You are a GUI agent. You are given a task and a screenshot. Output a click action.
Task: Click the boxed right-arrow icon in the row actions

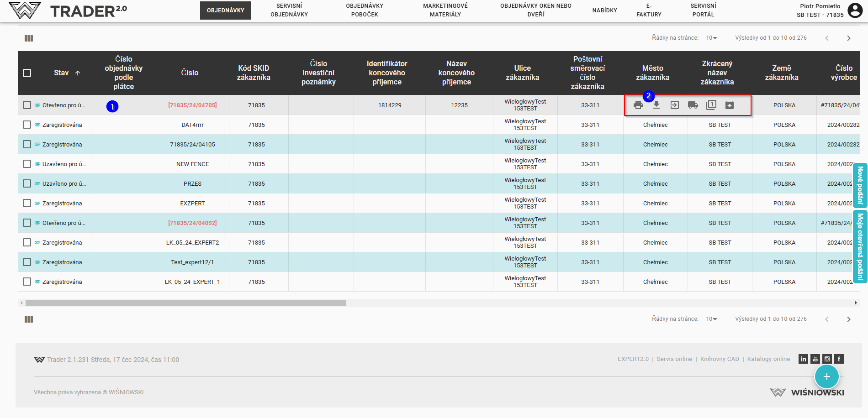675,105
